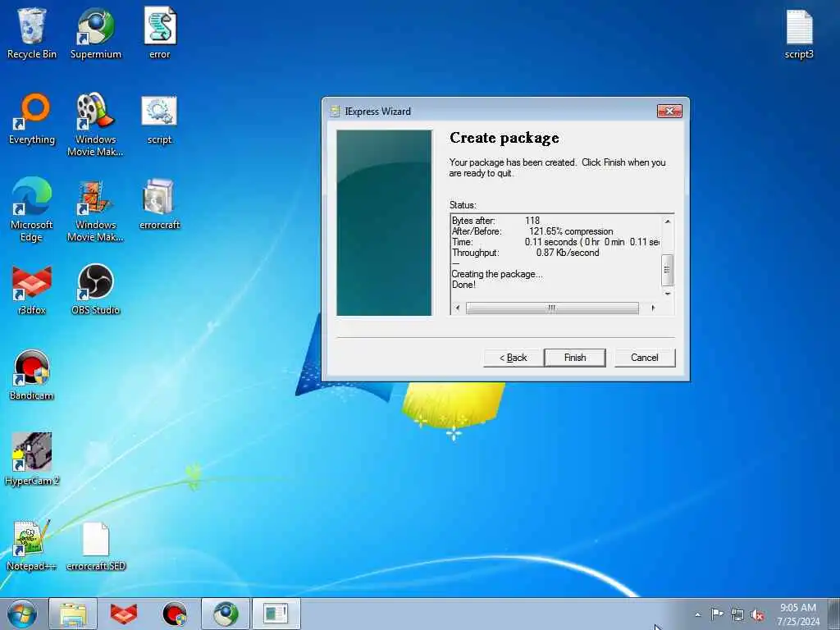Select the Everything search shortcut
The width and height of the screenshot is (840, 630).
pyautogui.click(x=32, y=119)
